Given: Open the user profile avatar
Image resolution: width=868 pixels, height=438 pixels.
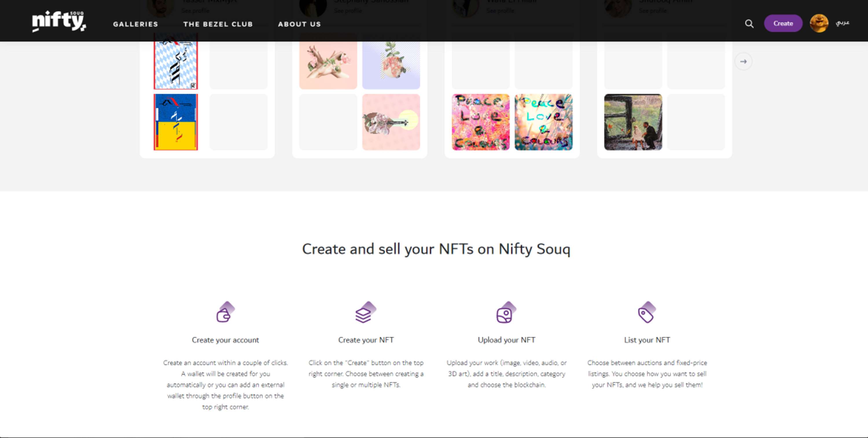Looking at the screenshot, I should (819, 24).
